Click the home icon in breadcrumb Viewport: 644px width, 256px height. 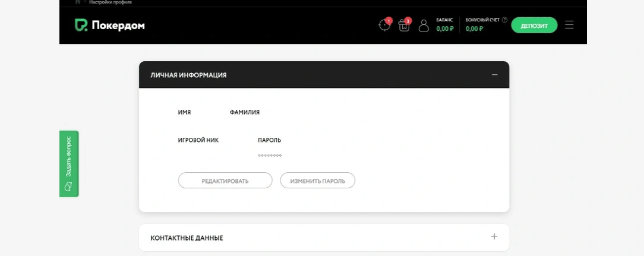(78, 2)
